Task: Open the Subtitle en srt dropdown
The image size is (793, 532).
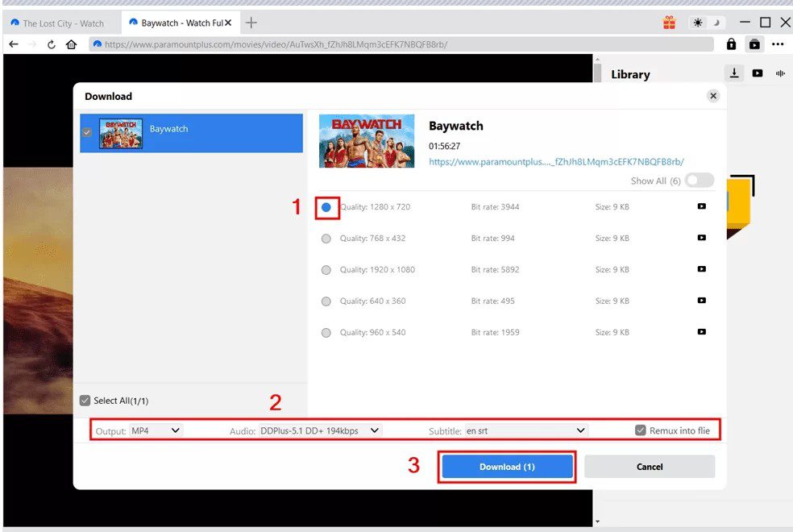Action: (526, 430)
